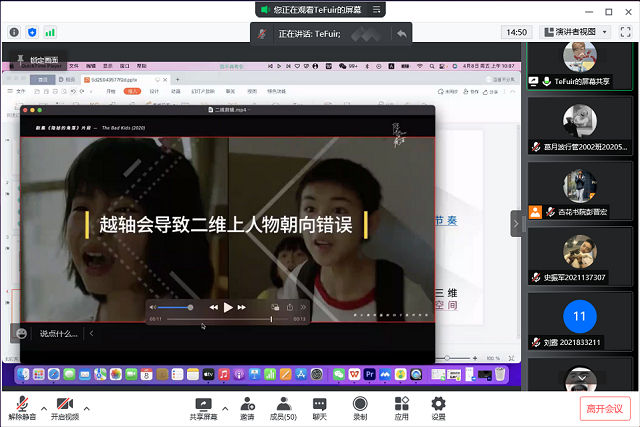Close the pptx document tab
640x427 pixels.
click(165, 80)
